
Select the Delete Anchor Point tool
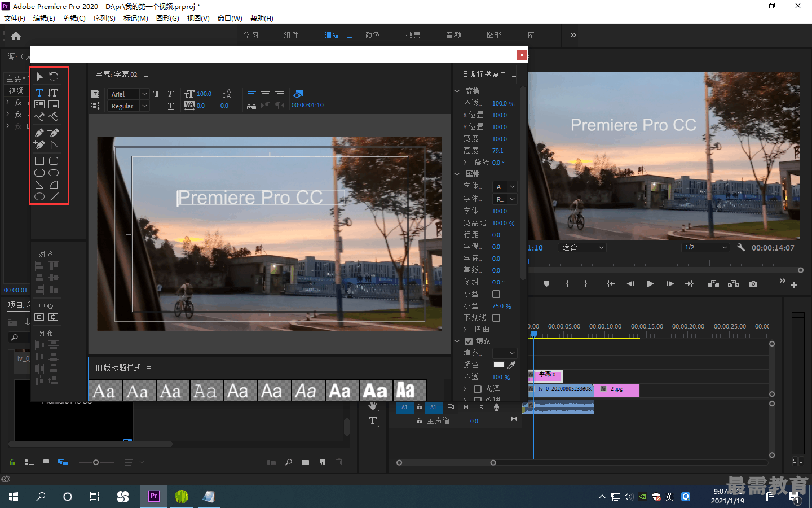tap(54, 133)
